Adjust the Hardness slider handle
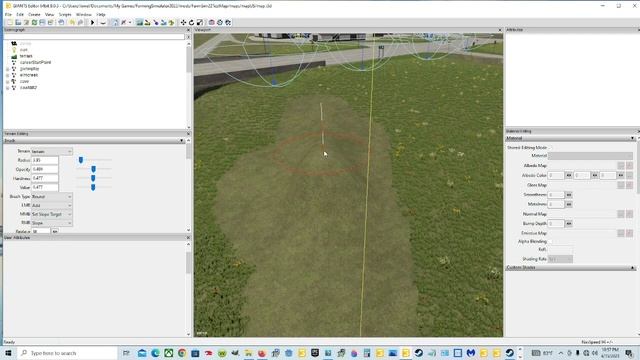The height and width of the screenshot is (360, 640). (93, 178)
